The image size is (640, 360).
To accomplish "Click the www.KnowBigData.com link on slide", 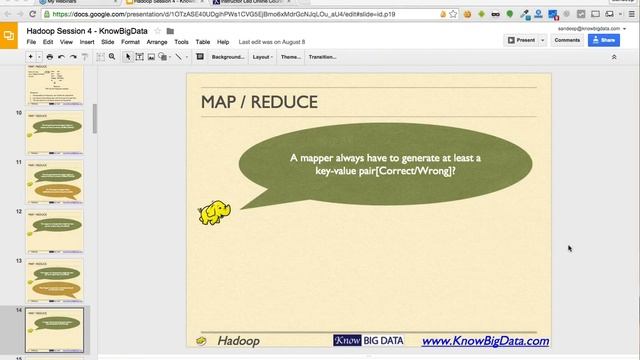I will pos(485,341).
